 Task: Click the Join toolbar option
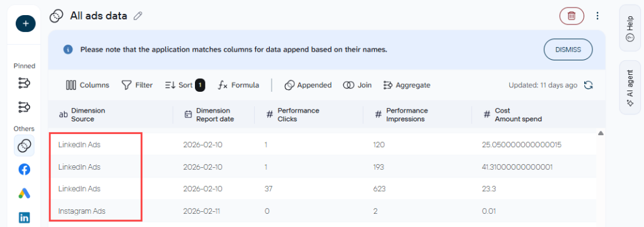[x=357, y=85]
